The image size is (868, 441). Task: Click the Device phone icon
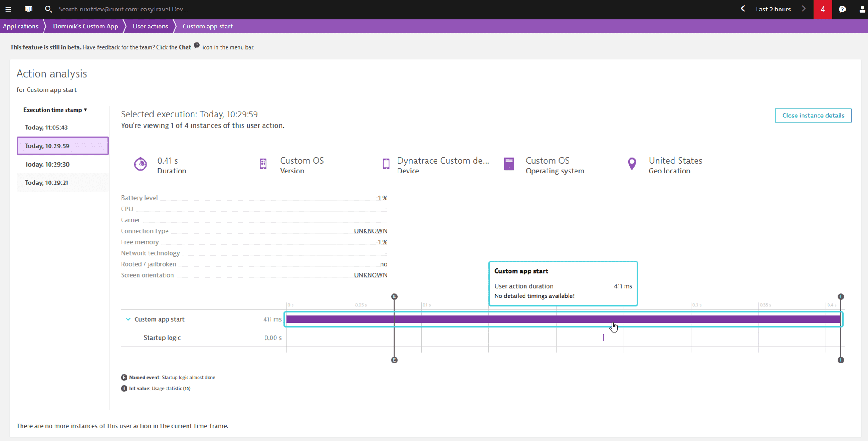click(x=386, y=164)
